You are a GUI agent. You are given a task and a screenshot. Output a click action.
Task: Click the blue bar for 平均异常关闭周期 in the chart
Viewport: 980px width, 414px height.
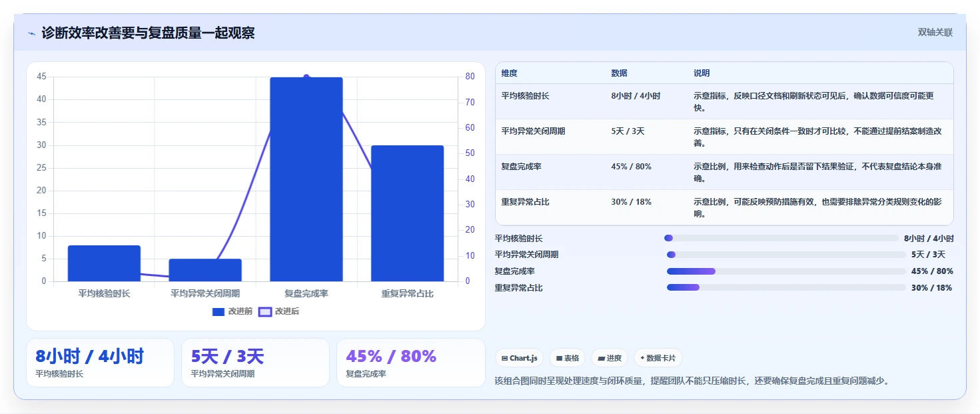coord(205,270)
